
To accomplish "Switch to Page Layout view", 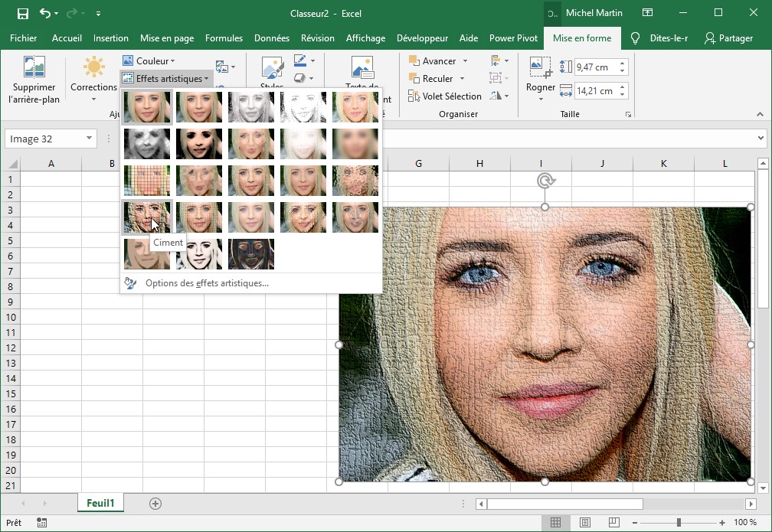I will click(x=584, y=523).
